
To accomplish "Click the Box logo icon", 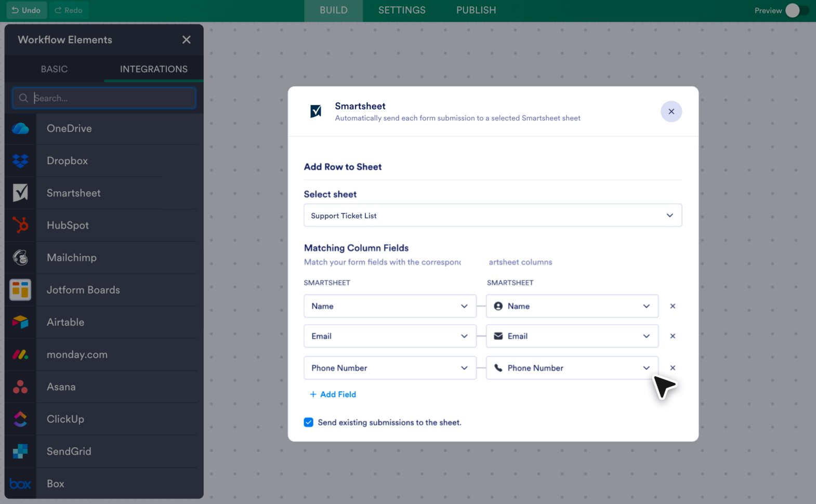I will point(20,484).
